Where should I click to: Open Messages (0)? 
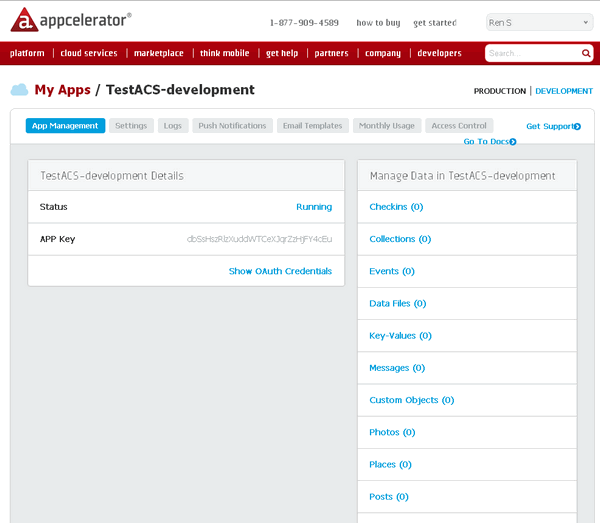(397, 368)
